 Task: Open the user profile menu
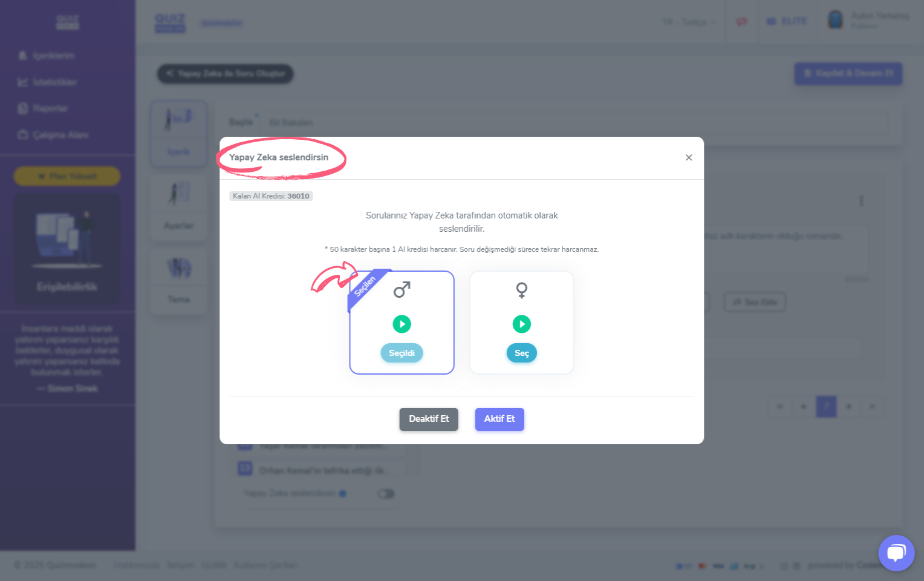(868, 20)
